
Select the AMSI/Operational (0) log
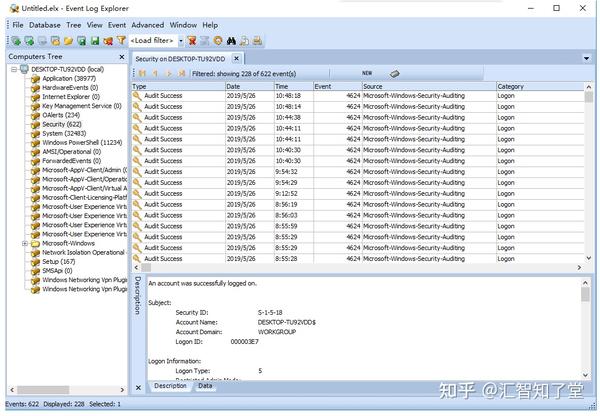(71, 152)
